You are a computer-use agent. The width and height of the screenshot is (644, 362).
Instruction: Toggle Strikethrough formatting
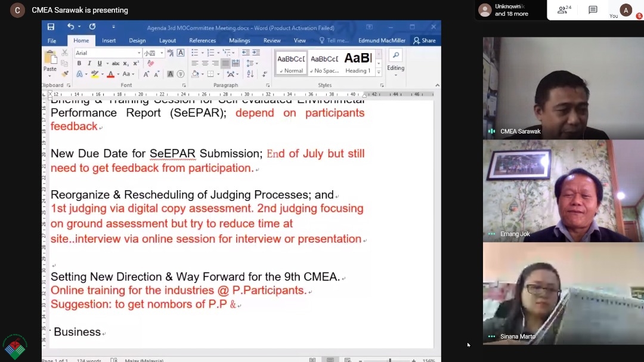(x=116, y=63)
